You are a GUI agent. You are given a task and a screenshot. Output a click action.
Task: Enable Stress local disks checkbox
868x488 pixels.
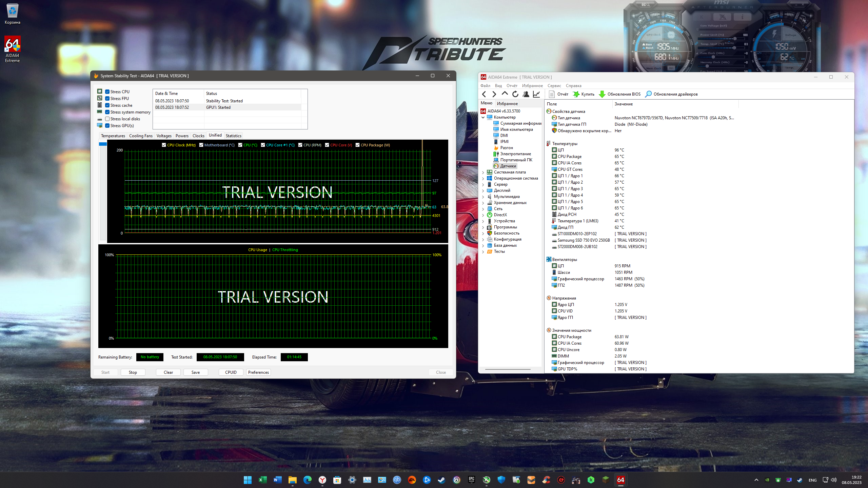(x=107, y=119)
